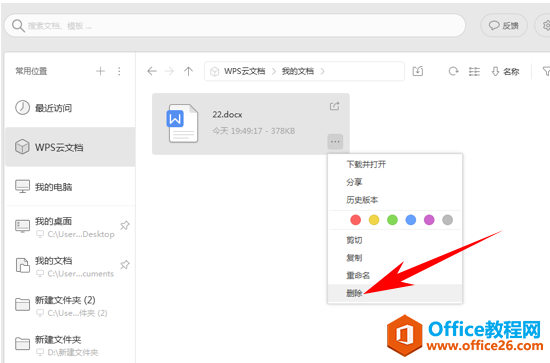Apply the green color tag
The height and width of the screenshot is (363, 550).
tap(392, 220)
